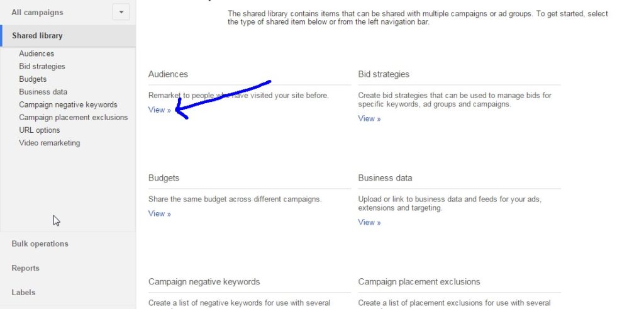Open Budgets in left navigation
The image size is (644, 309).
click(33, 79)
